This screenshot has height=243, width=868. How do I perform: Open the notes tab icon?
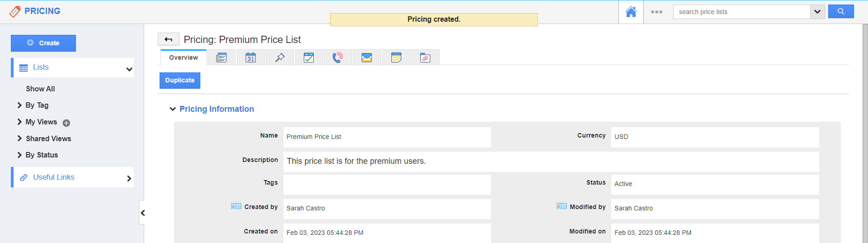click(396, 58)
